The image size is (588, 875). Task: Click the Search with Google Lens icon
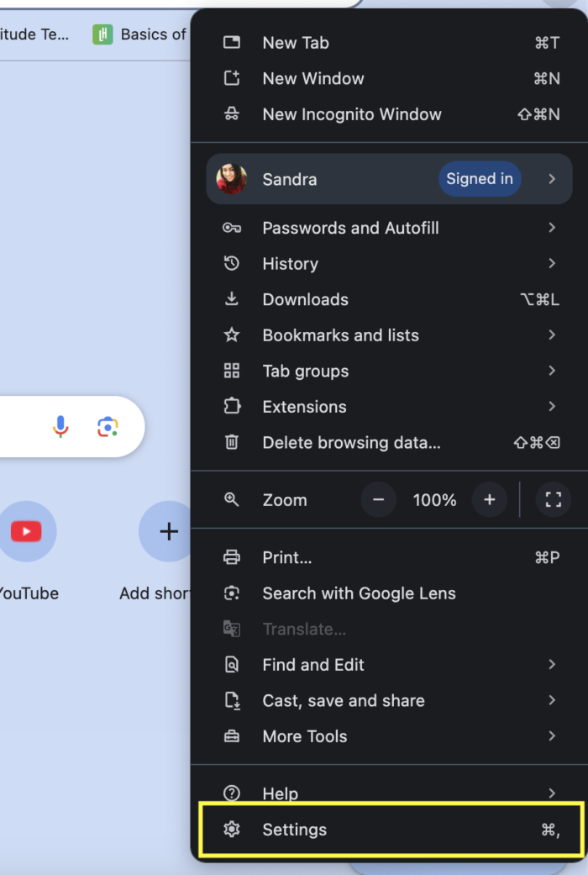[x=232, y=593]
